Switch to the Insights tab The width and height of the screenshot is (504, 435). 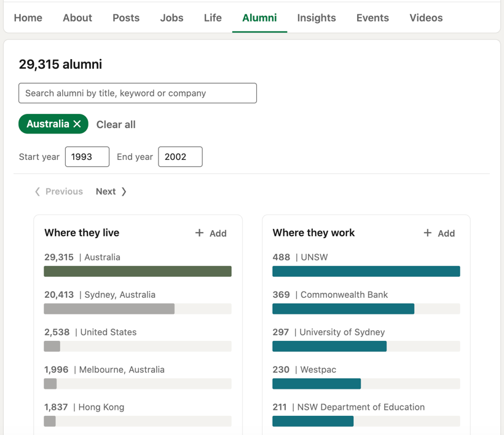pyautogui.click(x=317, y=18)
